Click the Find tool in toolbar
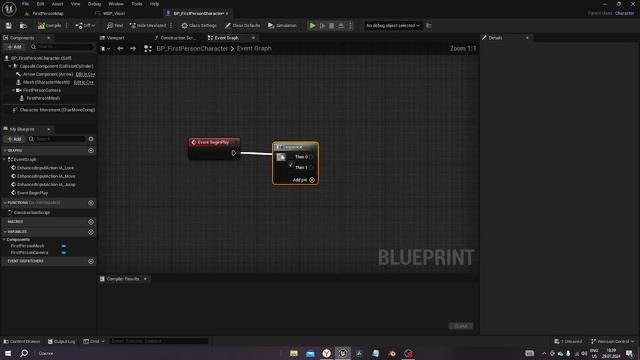 115,25
